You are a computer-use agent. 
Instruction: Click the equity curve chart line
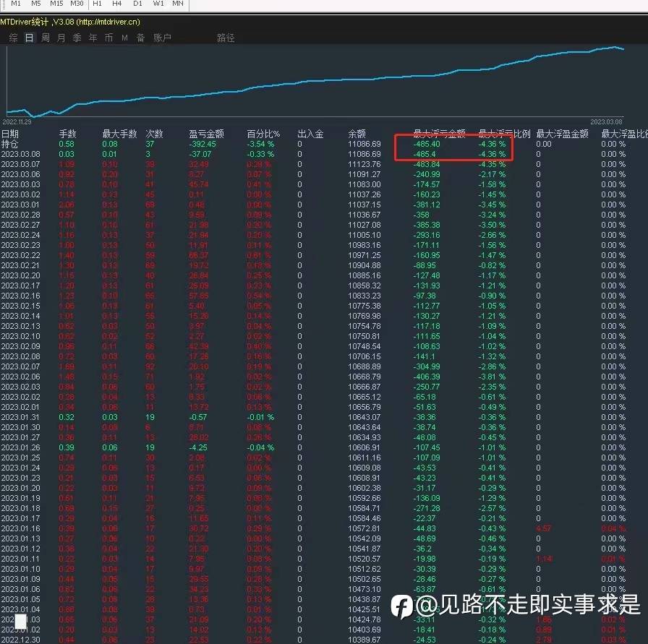[x=314, y=81]
